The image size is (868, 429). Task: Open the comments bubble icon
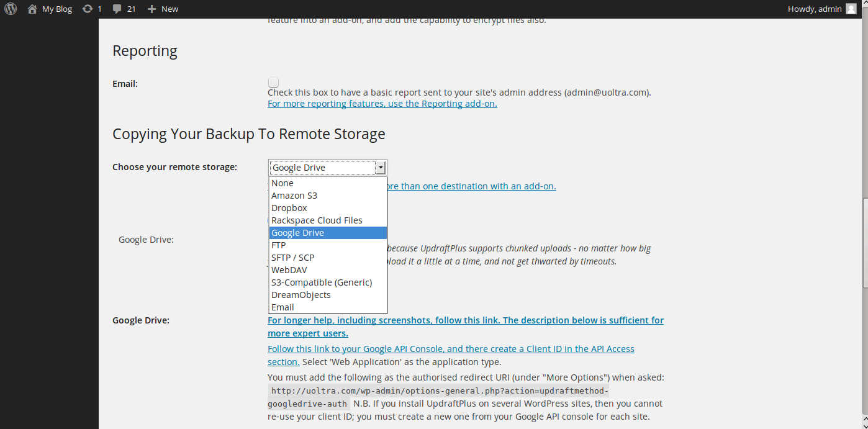(117, 9)
